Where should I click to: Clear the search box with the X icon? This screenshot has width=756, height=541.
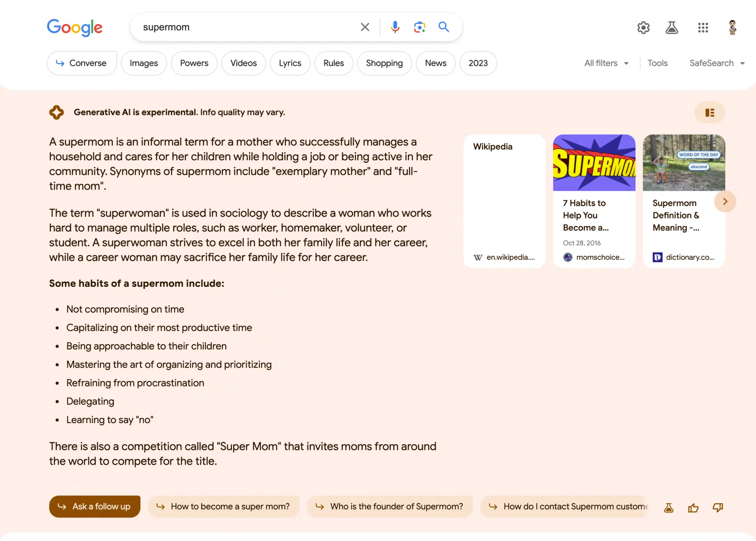pyautogui.click(x=365, y=27)
